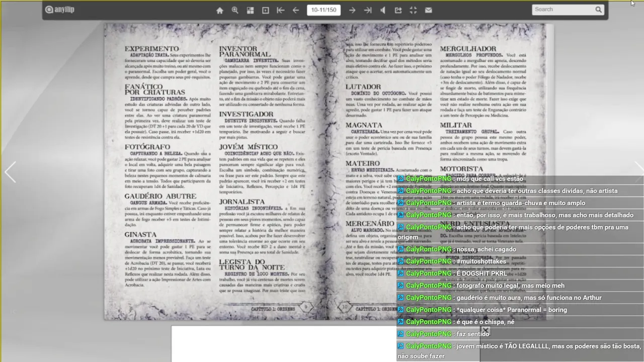Flip to previous page with left side arrow

10,172
